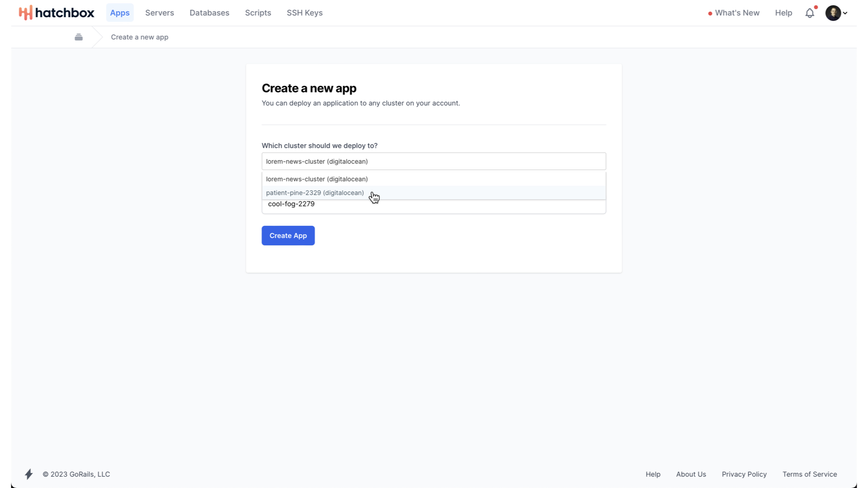This screenshot has height=488, width=868.
Task: Open What's New with red dot
Action: click(x=733, y=13)
